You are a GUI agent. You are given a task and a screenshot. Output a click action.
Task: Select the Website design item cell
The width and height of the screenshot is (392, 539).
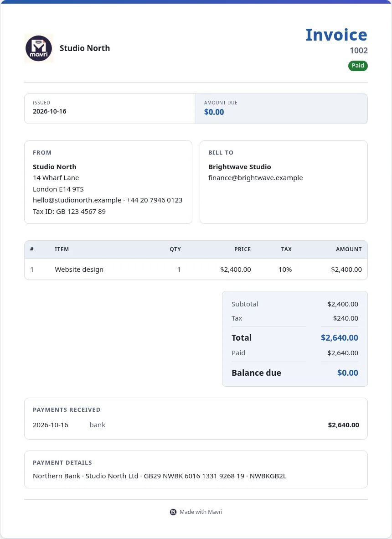pos(79,269)
